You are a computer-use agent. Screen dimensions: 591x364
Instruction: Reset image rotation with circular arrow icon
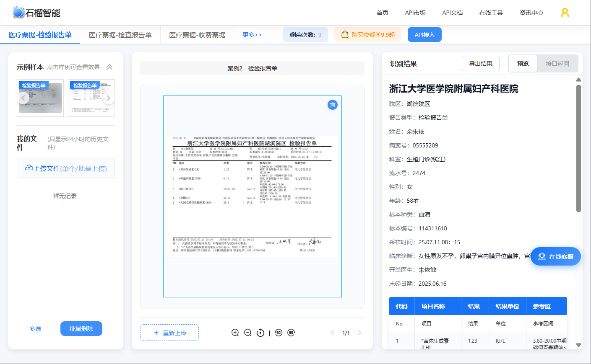click(260, 333)
